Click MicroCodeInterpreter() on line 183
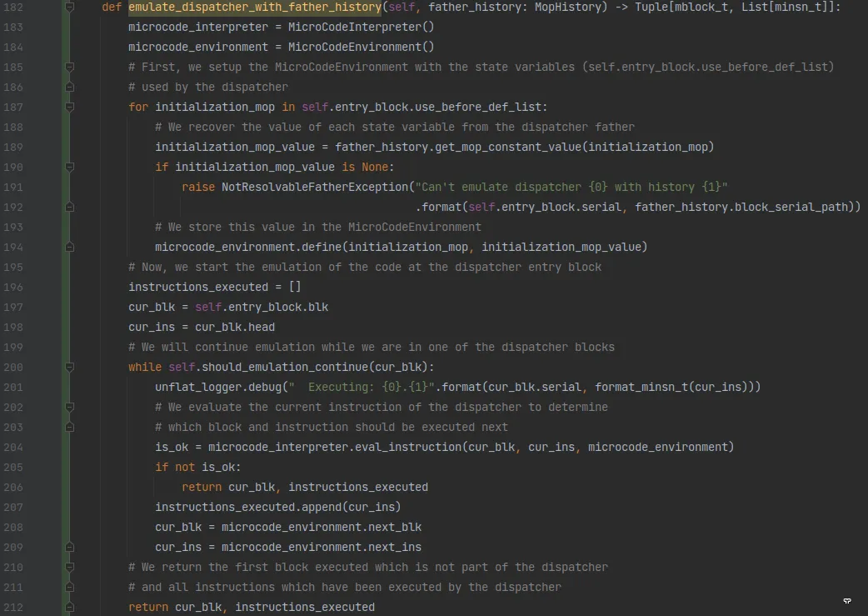Image resolution: width=868 pixels, height=616 pixels. click(x=361, y=28)
